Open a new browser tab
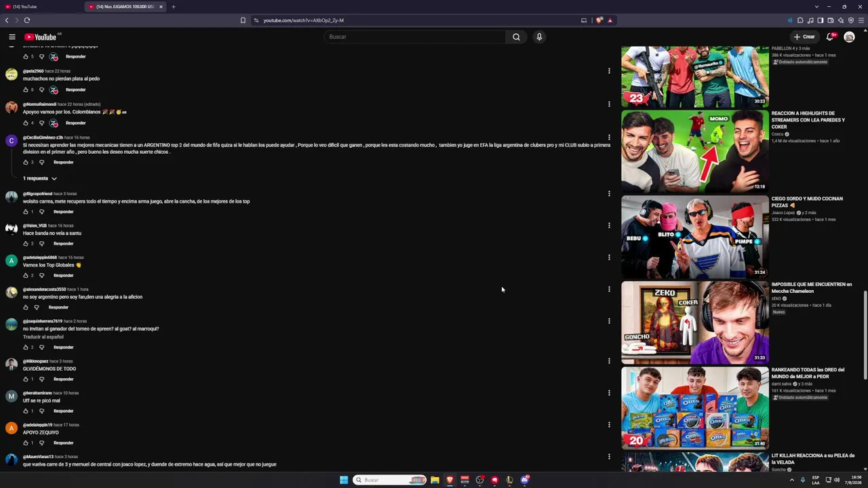This screenshot has width=868, height=488. (x=173, y=7)
